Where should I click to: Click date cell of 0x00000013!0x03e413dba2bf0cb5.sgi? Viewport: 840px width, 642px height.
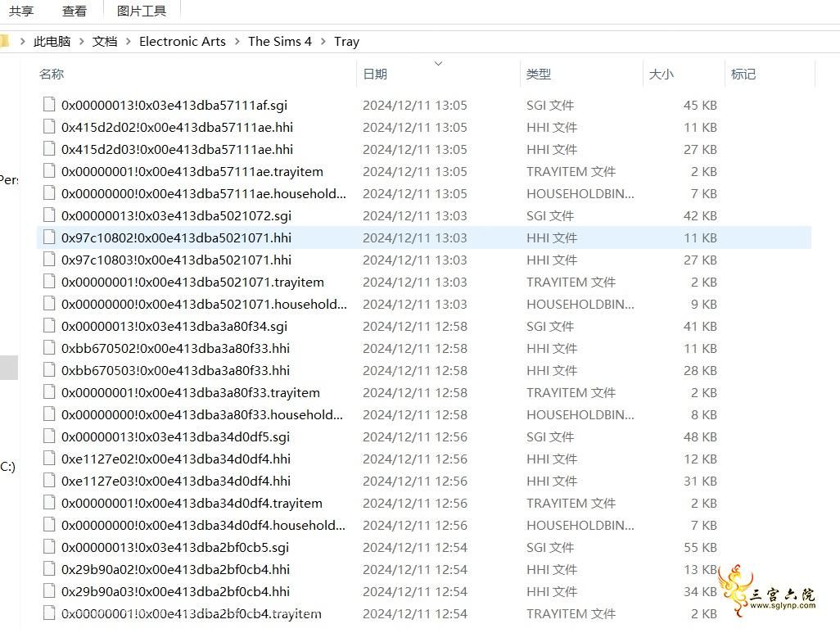click(x=414, y=547)
